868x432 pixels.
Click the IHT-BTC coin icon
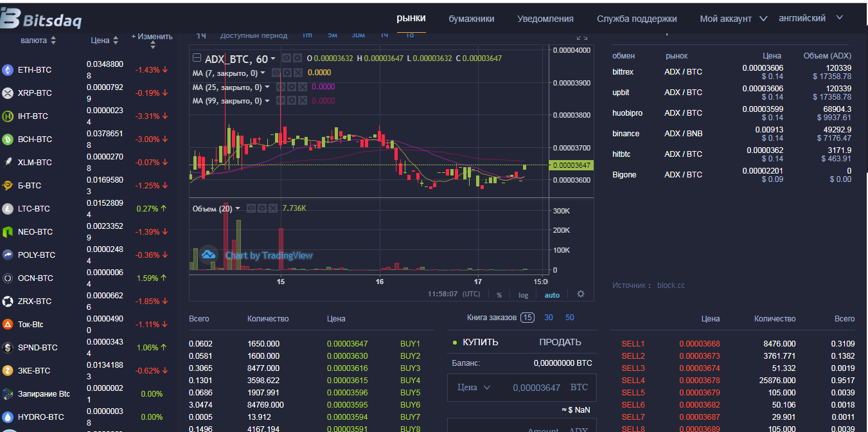pyautogui.click(x=8, y=116)
